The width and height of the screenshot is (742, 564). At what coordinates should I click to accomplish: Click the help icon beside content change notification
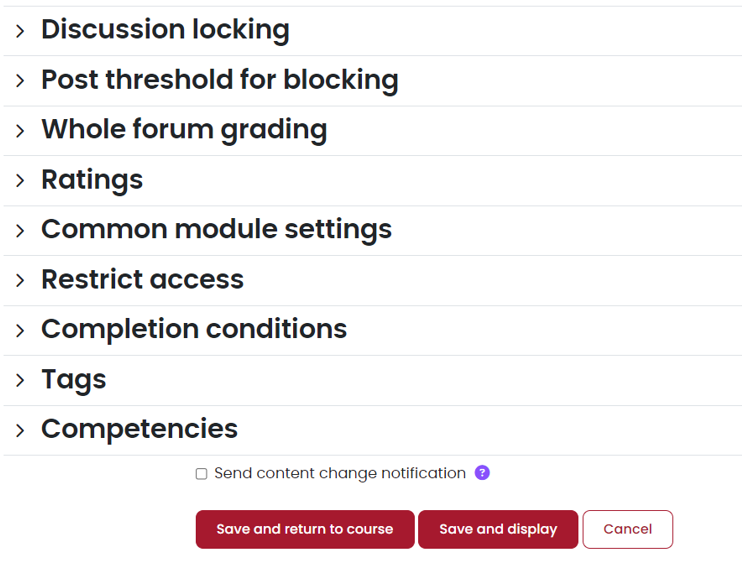click(482, 473)
